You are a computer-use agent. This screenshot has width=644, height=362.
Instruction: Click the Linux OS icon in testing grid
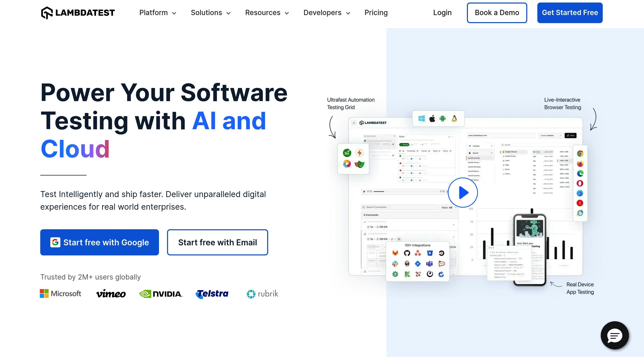453,118
